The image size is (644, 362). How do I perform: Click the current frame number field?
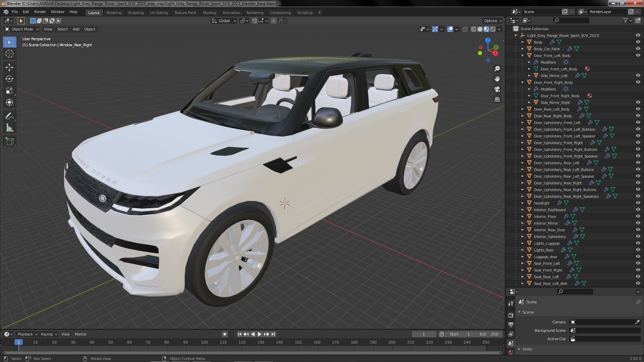click(424, 334)
